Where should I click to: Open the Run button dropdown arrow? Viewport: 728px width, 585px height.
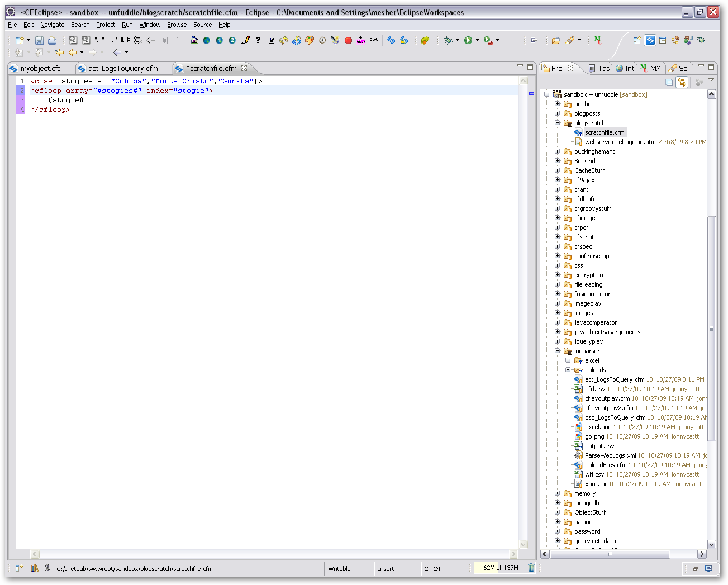(x=477, y=40)
